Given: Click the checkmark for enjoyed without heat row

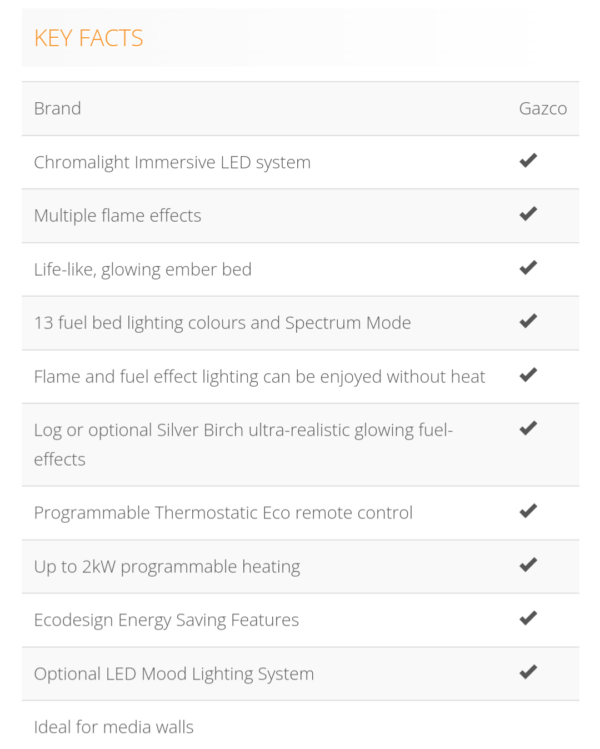Looking at the screenshot, I should [528, 375].
